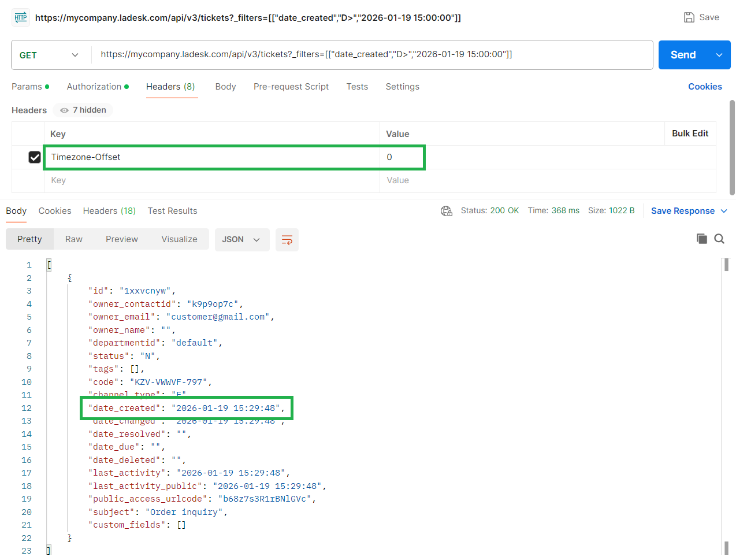
Task: Open search in response body
Action: coord(719,239)
